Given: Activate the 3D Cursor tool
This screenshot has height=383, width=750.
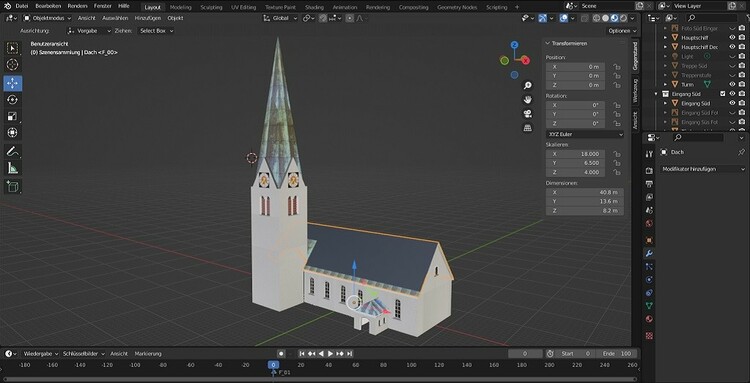Looking at the screenshot, I should click(x=13, y=65).
